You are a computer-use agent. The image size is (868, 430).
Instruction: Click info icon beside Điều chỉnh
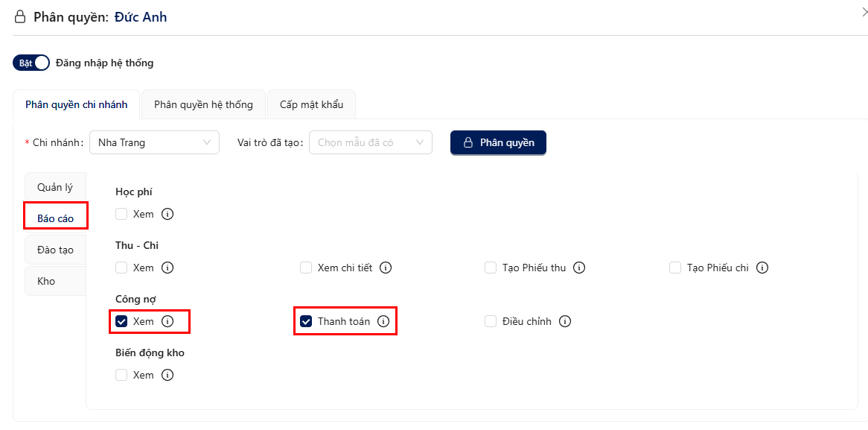pos(564,321)
